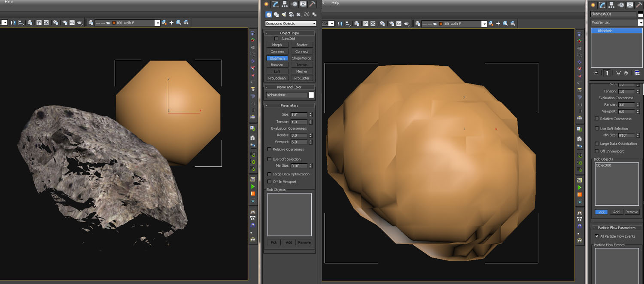
Task: Click the Pin Stack icon below modifier stack
Action: 596,73
